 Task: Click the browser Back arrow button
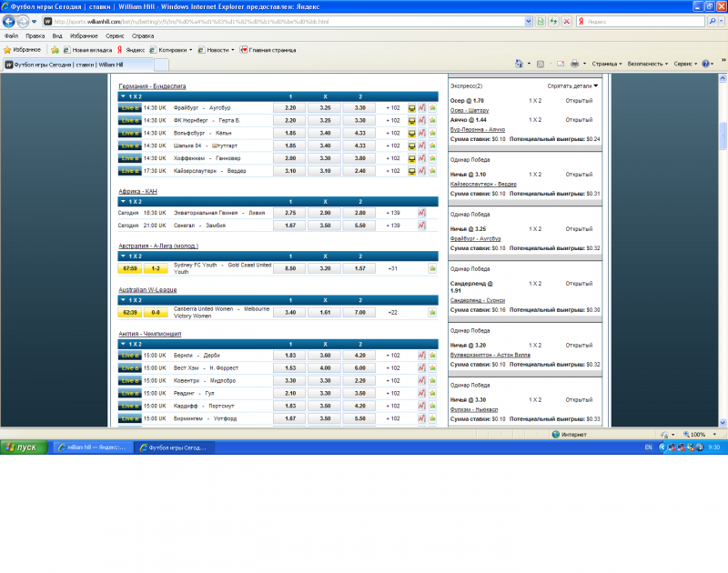click(x=9, y=21)
